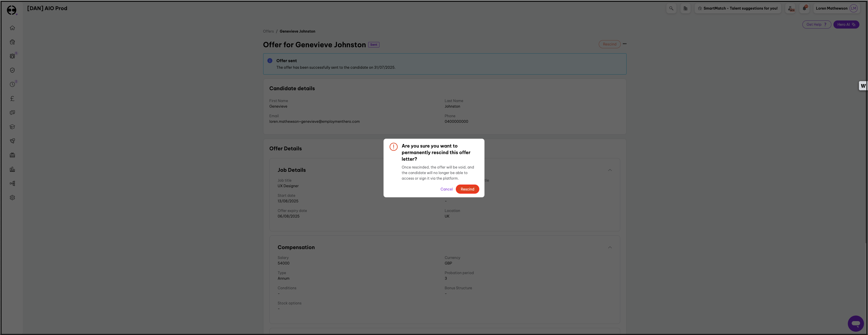Click the search magnifier in top bar
This screenshot has height=335, width=868.
[x=671, y=8]
